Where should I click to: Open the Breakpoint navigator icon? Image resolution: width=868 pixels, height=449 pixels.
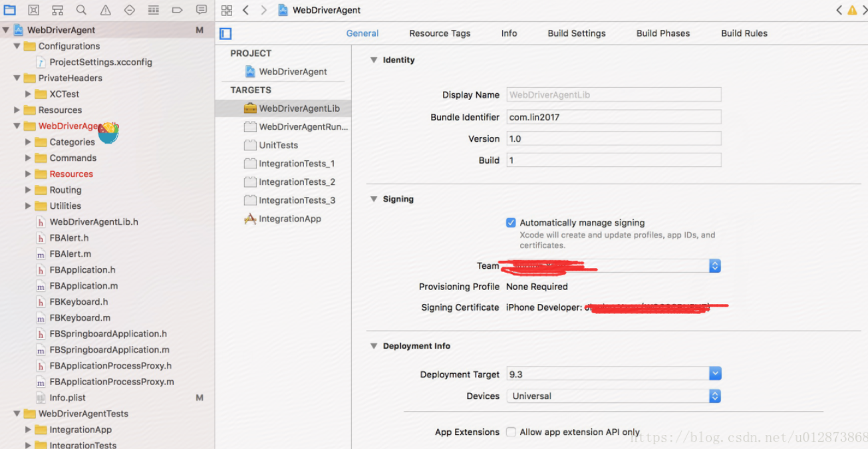177,10
